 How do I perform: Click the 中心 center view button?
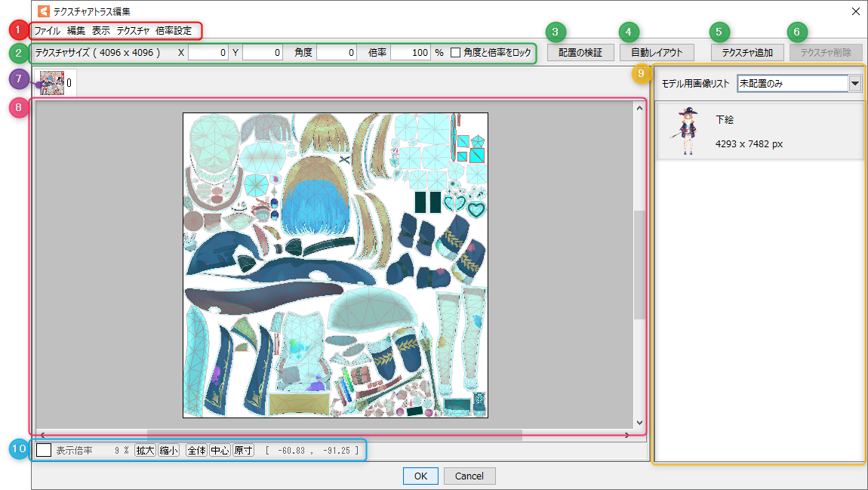(x=220, y=450)
